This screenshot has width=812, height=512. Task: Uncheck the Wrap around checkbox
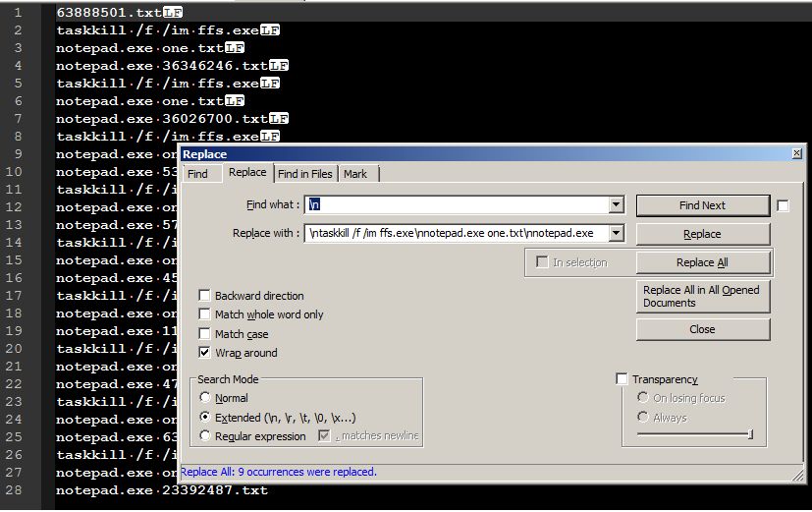pos(204,353)
